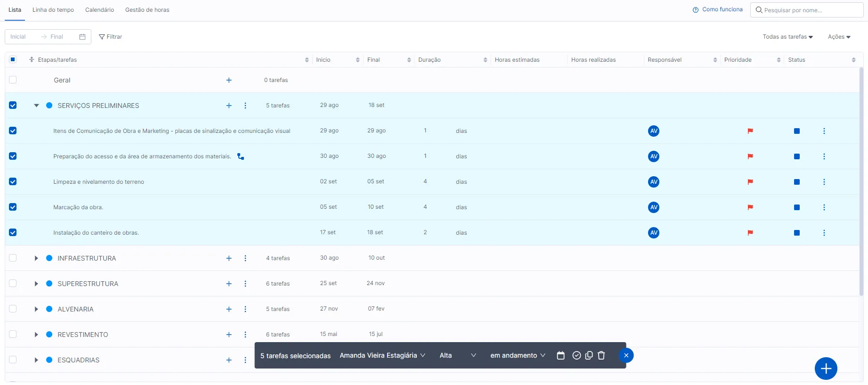Uncheck Limpeza e nivelamento do terreno checkbox
Image resolution: width=868 pixels, height=385 pixels.
click(x=13, y=182)
